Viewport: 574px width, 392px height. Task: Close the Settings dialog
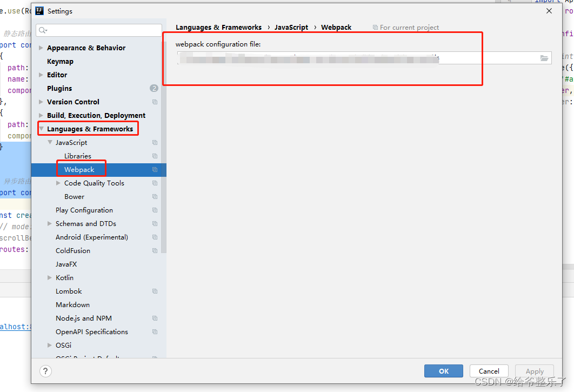coord(549,11)
